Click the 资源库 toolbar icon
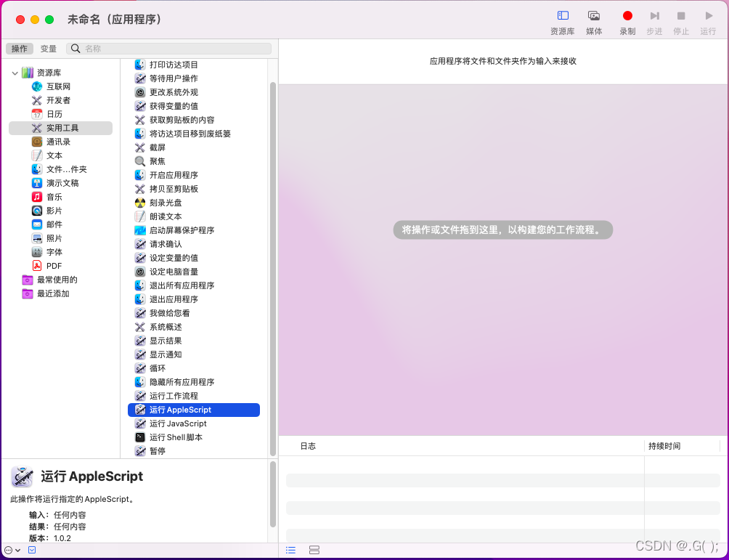Screen dimensions: 729x560 pos(563,23)
